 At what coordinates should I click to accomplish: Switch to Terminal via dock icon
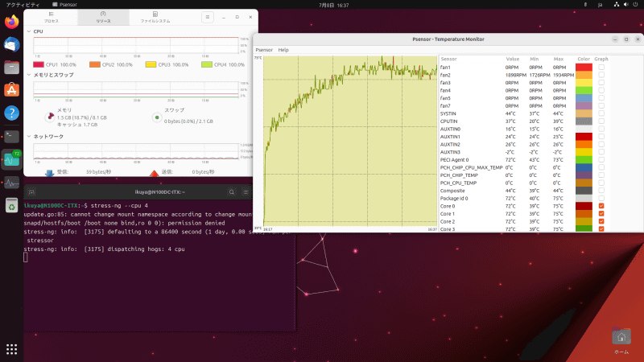[x=11, y=136]
